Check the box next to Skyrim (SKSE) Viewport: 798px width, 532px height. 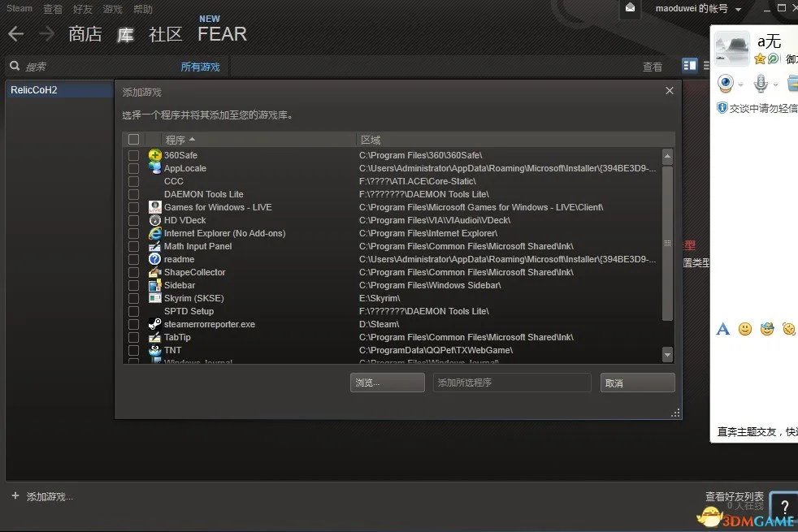pos(133,298)
